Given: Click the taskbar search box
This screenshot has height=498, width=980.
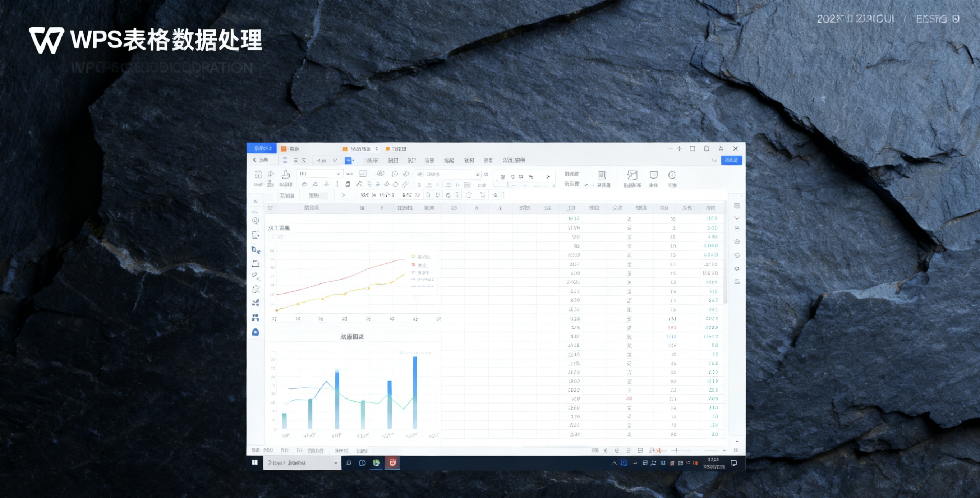Looking at the screenshot, I should pyautogui.click(x=302, y=463).
